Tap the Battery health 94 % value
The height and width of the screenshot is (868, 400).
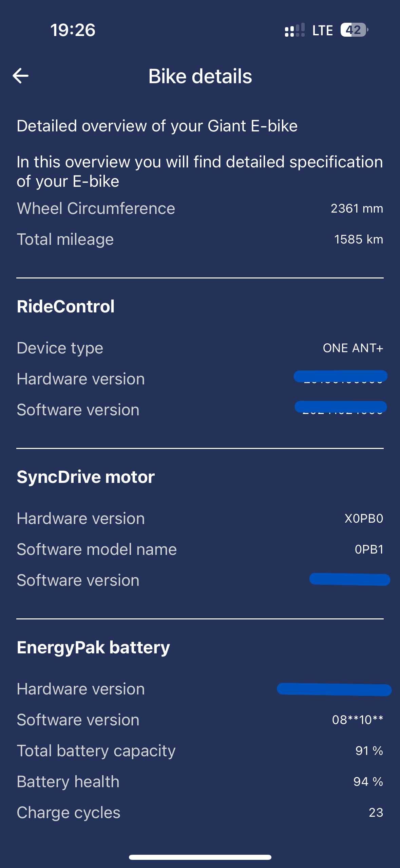[368, 782]
